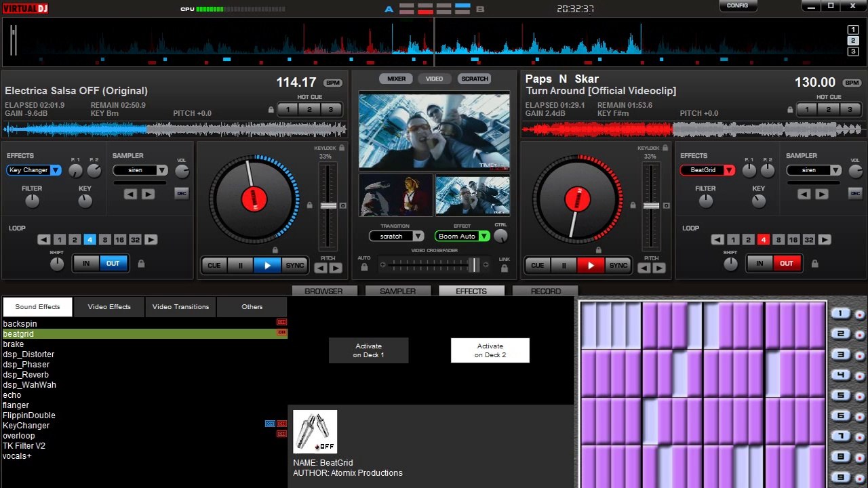Nudge deck 1 pitch down arrow
Viewport: 868px width, 488px height.
321,268
